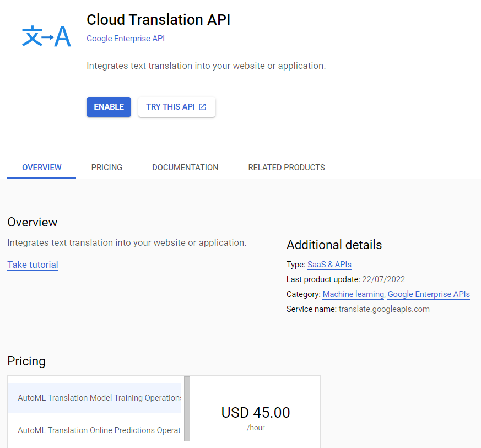The height and width of the screenshot is (448, 481).
Task: Click the pricing list scrollbar
Action: (187, 409)
